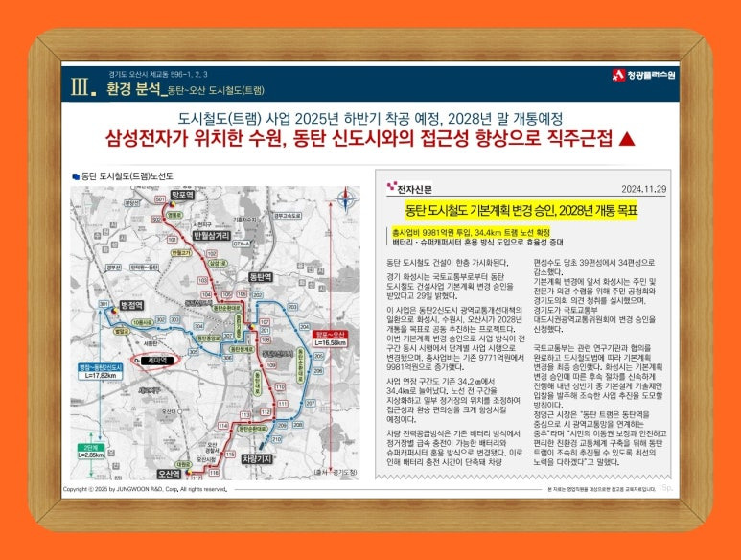Click the slide title 환경 분석
Screen dimensions: 741x560
(133, 89)
